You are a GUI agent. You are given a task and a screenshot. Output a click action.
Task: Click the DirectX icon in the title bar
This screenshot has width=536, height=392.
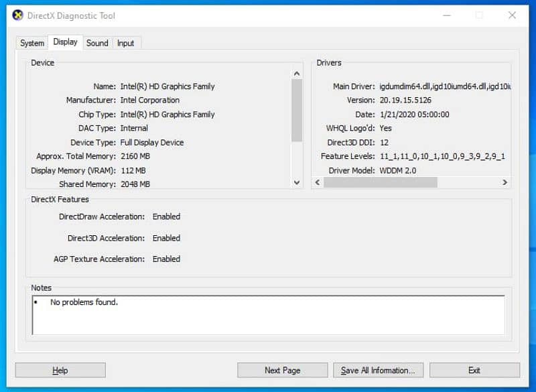click(17, 15)
